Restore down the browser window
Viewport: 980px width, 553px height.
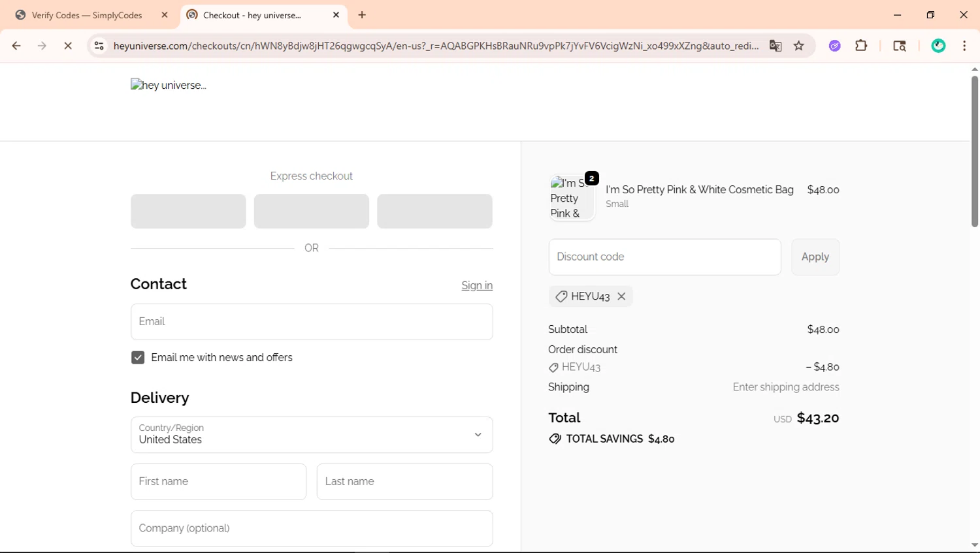coord(930,15)
